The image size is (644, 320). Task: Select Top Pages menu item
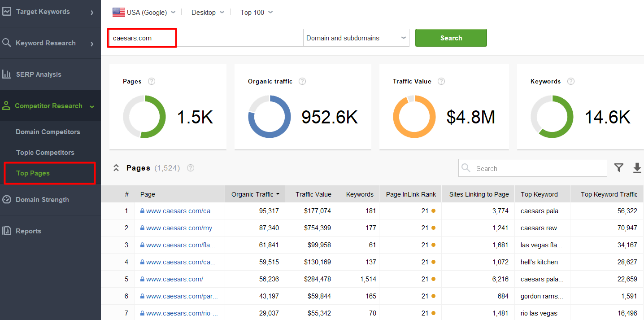pyautogui.click(x=33, y=173)
